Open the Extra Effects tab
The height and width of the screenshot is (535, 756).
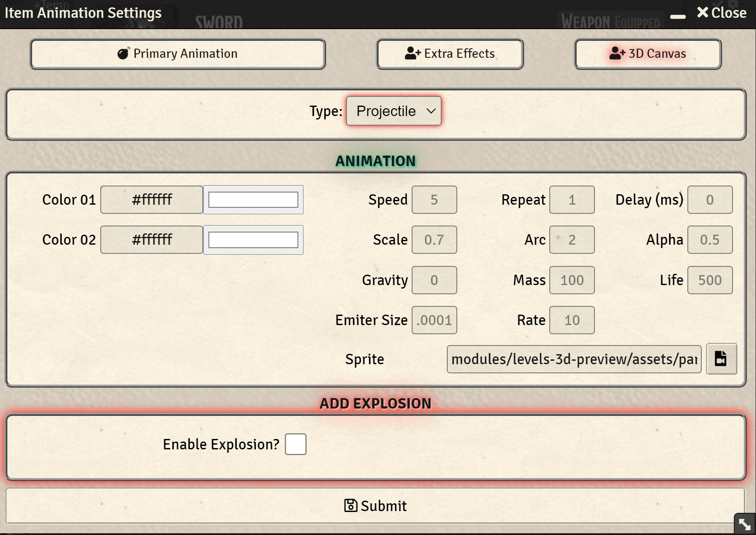[x=450, y=54]
